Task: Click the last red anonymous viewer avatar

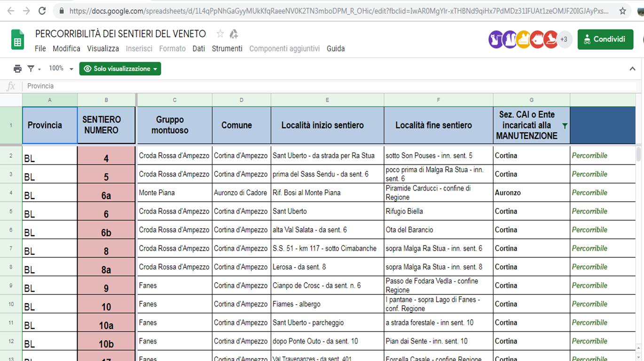Action: 550,39
